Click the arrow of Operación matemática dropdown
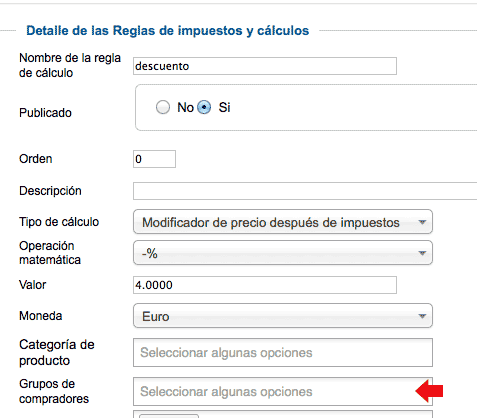 (422, 253)
